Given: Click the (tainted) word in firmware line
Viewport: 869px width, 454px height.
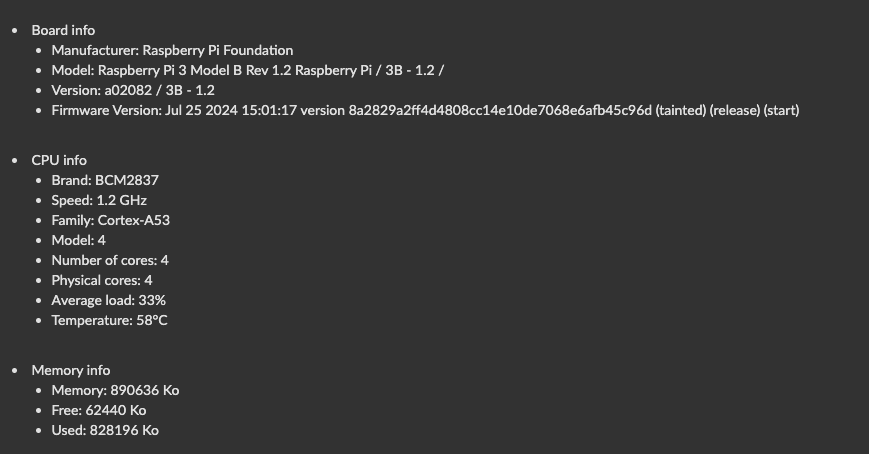Looking at the screenshot, I should click(681, 110).
